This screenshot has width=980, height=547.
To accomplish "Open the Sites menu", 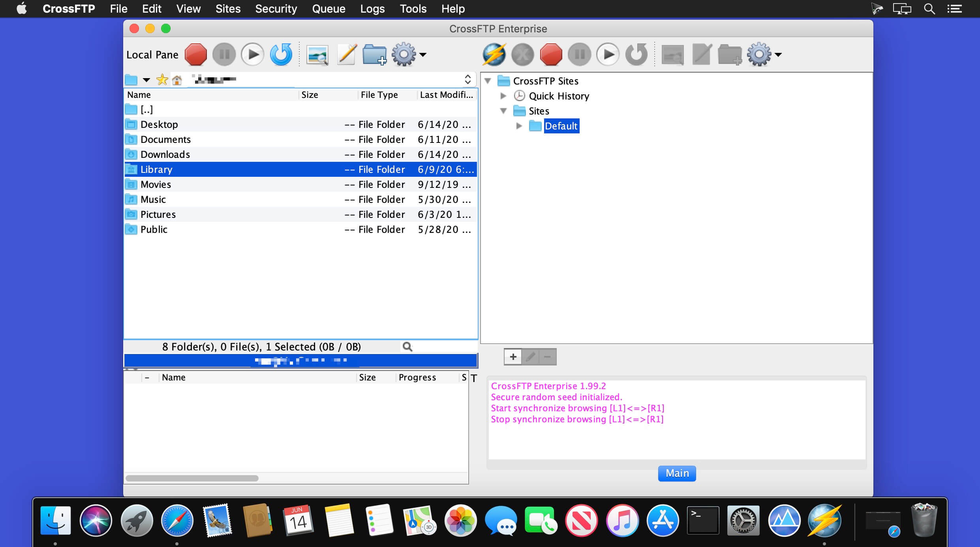I will [228, 9].
